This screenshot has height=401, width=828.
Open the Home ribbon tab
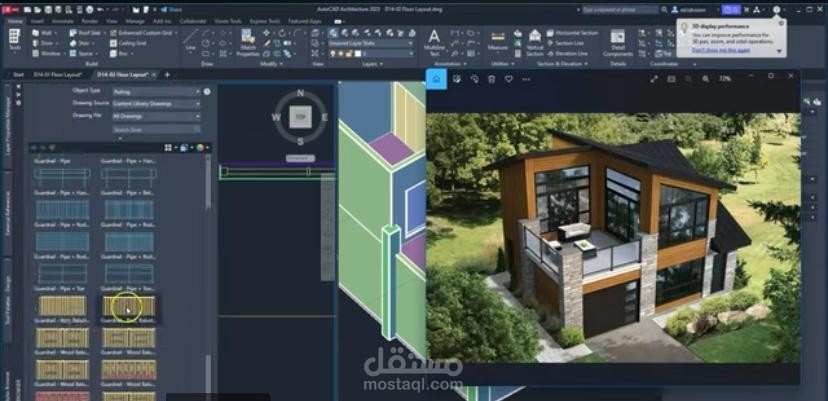click(15, 21)
